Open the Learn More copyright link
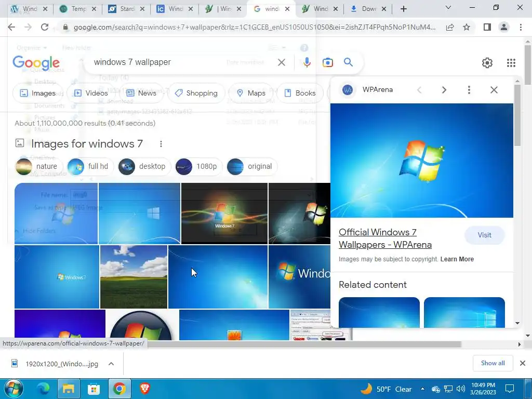 [x=457, y=259]
